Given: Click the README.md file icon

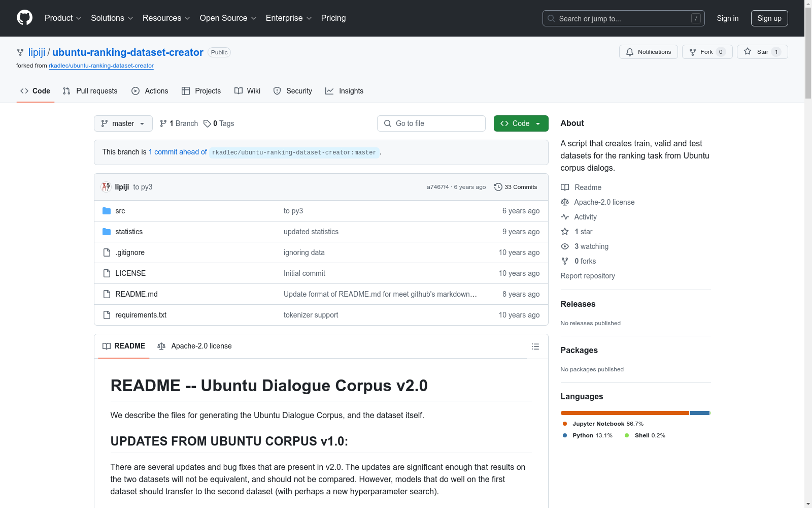Looking at the screenshot, I should click(x=107, y=294).
